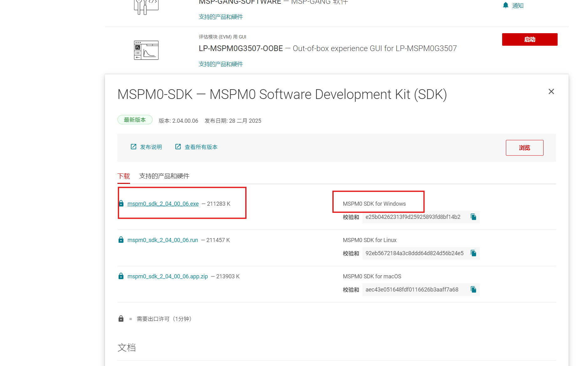
Task: Select the 下载 tab
Action: [124, 176]
